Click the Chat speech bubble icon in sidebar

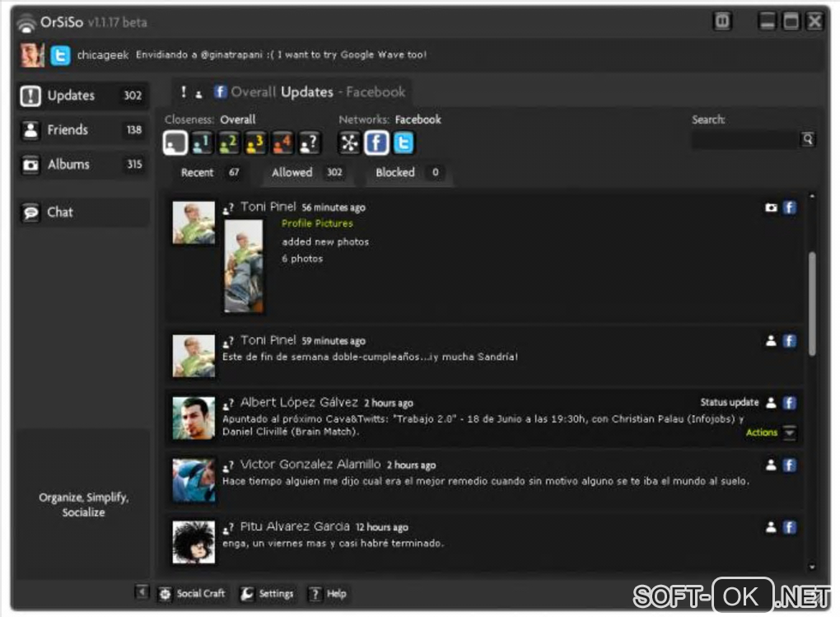click(30, 213)
